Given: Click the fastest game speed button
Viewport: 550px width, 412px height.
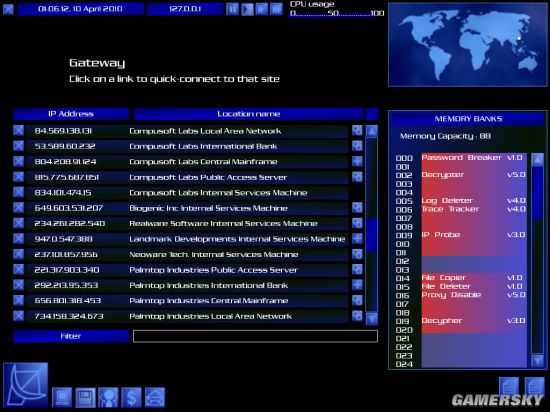Looking at the screenshot, I should click(276, 9).
